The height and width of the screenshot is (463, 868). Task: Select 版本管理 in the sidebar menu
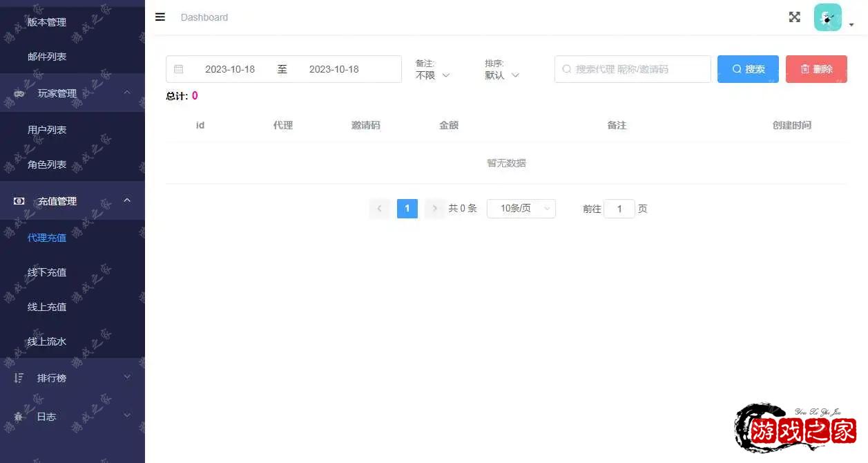pos(46,21)
